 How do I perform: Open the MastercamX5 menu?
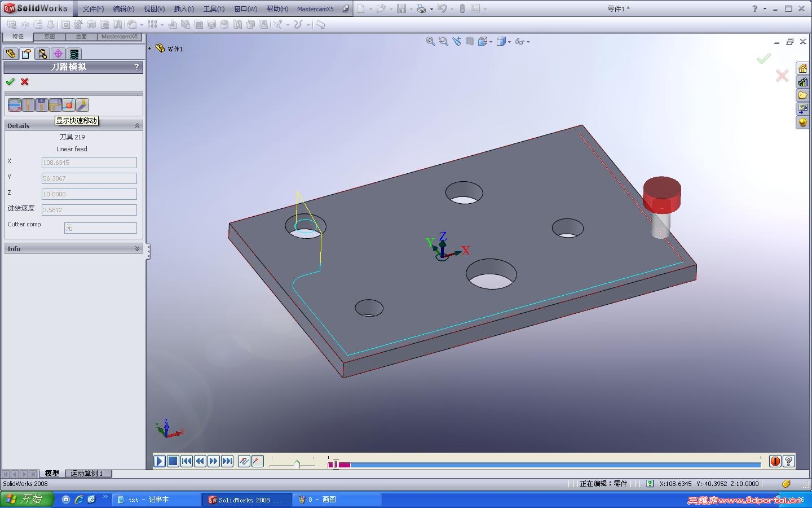click(x=315, y=9)
